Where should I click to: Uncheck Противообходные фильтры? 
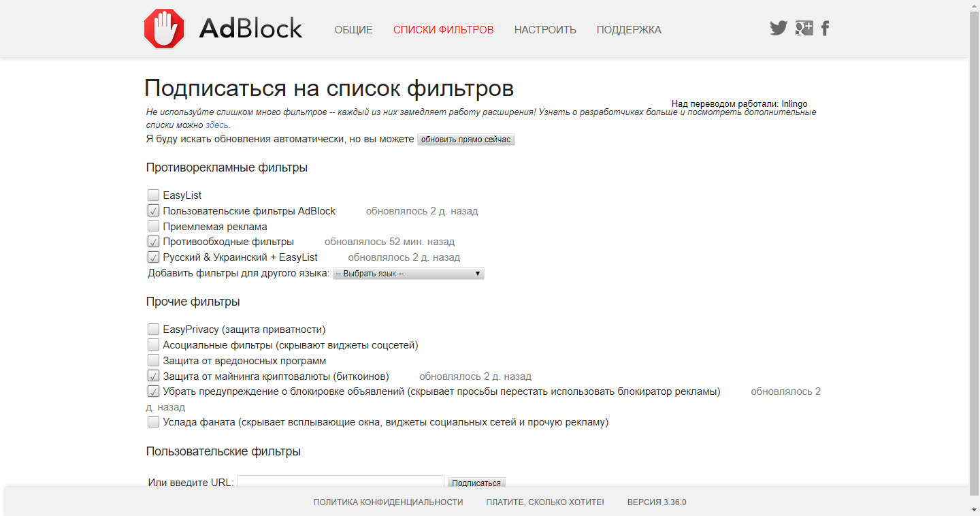point(153,242)
